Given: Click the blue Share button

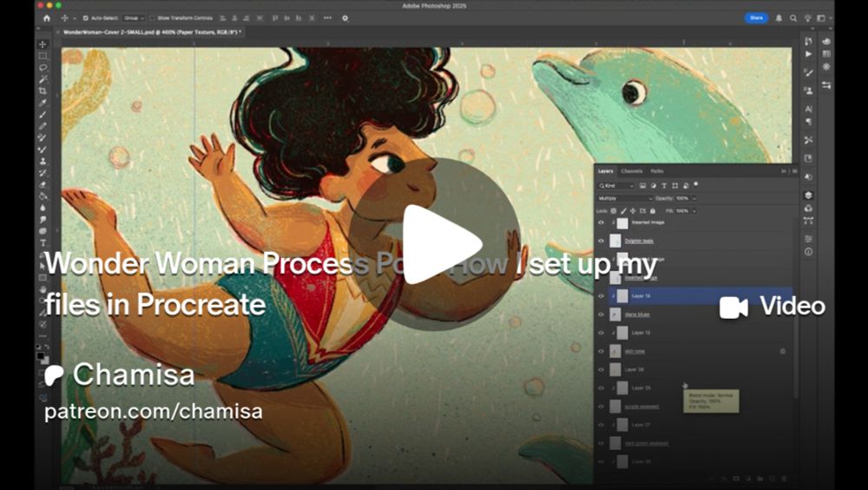Looking at the screenshot, I should (x=756, y=18).
